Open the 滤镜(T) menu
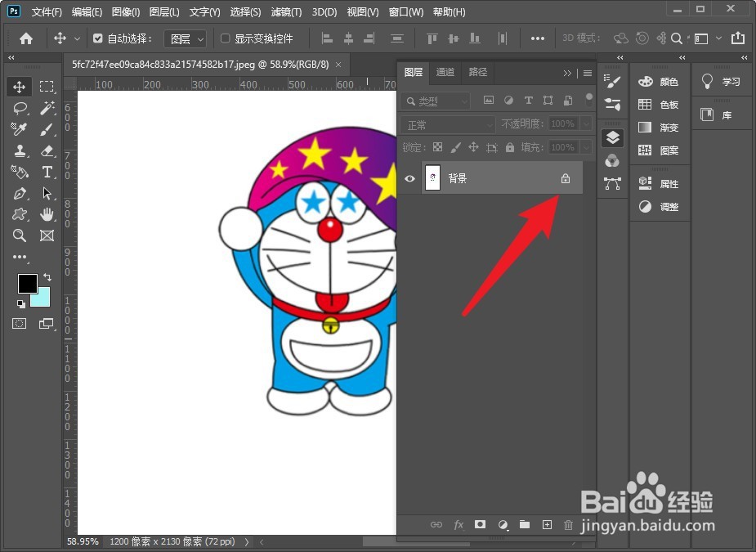This screenshot has height=552, width=756. coord(286,11)
